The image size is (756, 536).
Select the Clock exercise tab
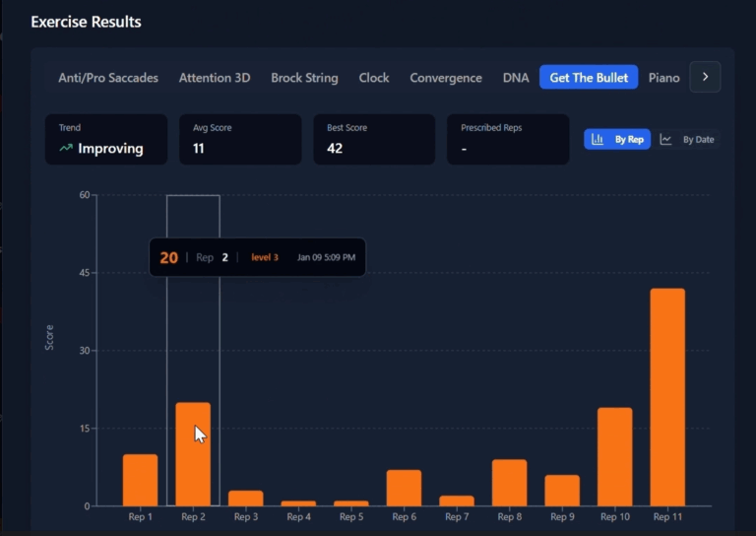[x=374, y=78]
